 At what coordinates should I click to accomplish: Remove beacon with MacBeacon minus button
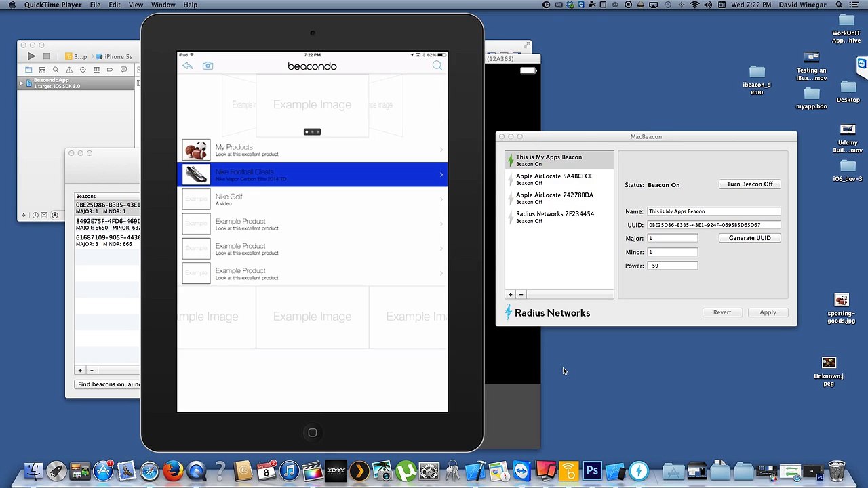pyautogui.click(x=521, y=294)
